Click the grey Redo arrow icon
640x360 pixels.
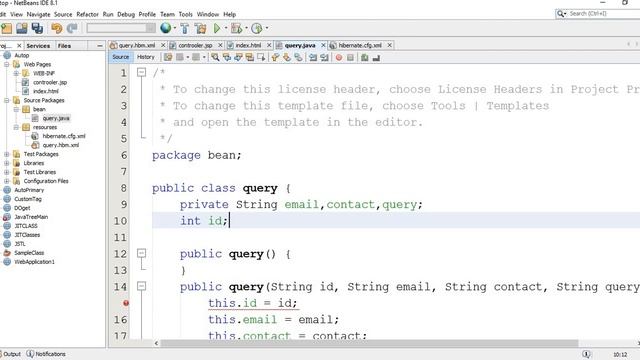coord(72,28)
